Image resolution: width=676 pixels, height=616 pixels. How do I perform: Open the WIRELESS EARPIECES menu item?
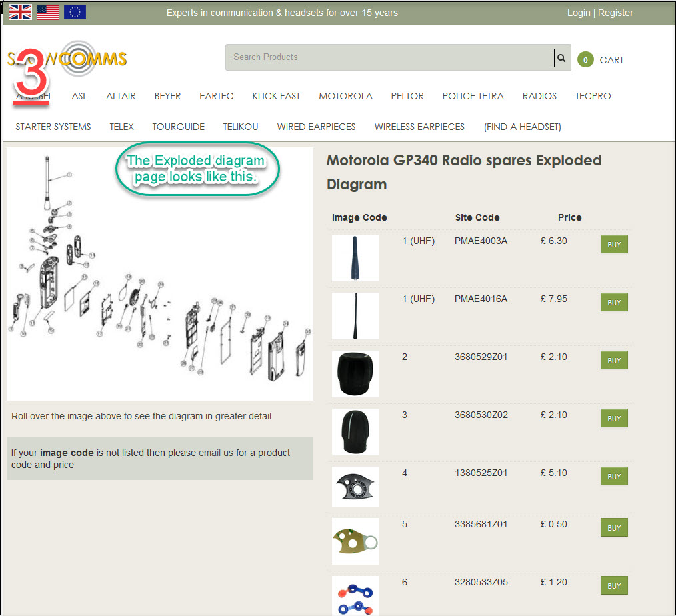click(419, 127)
